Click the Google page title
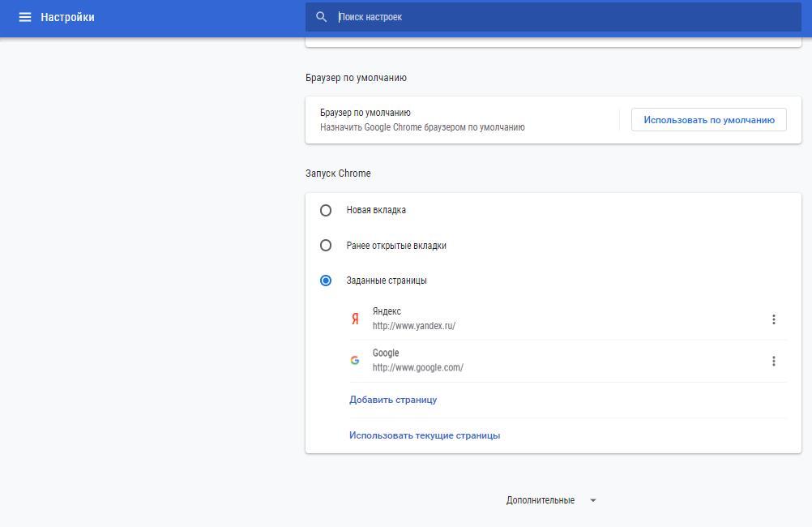The height and width of the screenshot is (527, 812). 386,353
